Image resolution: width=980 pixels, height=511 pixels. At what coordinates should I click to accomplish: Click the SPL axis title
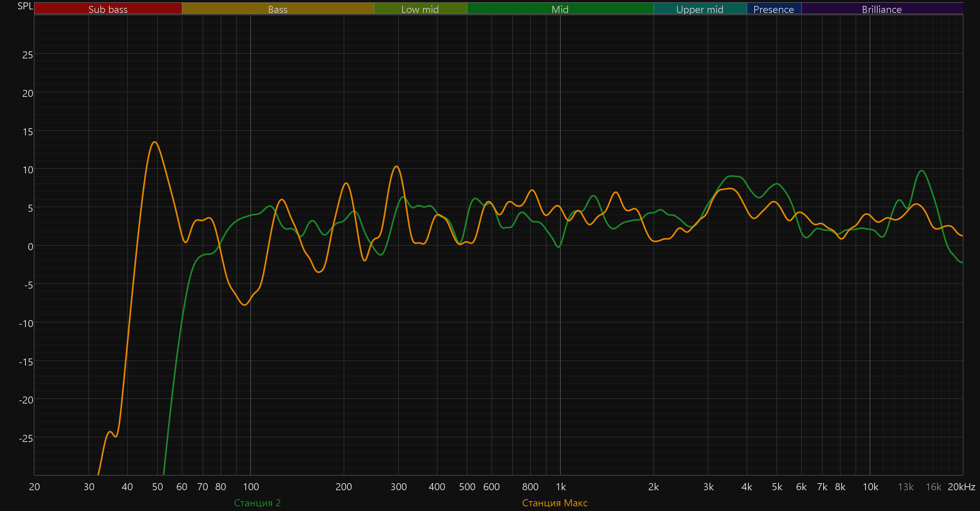[x=25, y=6]
